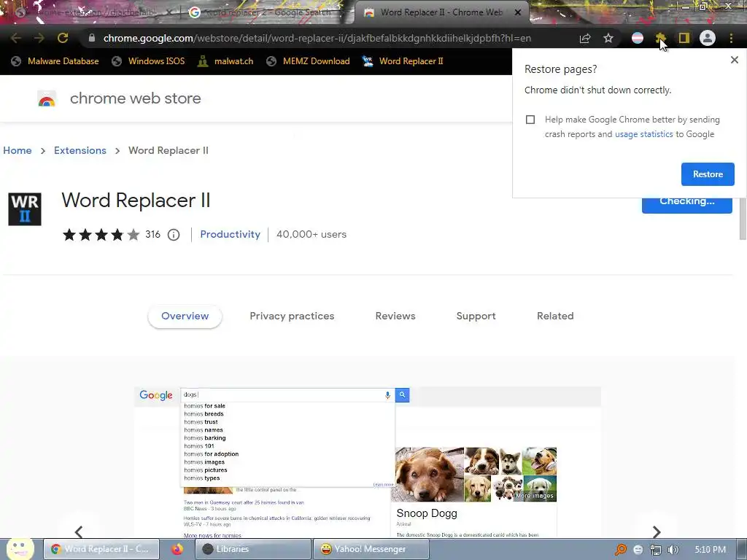Open the Chrome three-dot menu

click(x=731, y=38)
